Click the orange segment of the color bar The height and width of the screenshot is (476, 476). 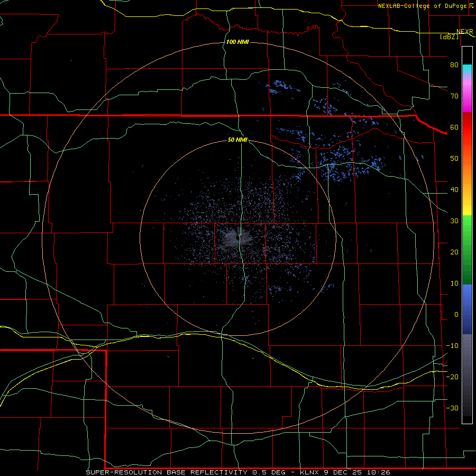(x=467, y=173)
